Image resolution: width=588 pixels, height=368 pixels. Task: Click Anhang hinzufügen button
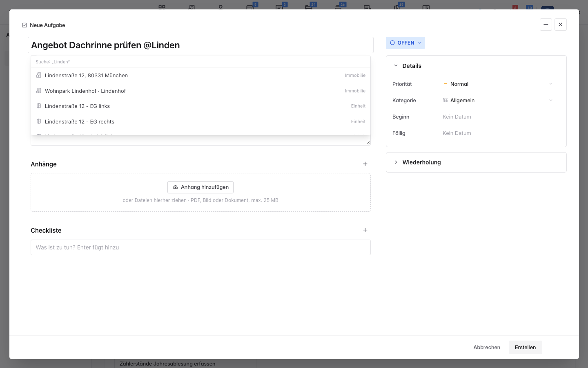200,187
